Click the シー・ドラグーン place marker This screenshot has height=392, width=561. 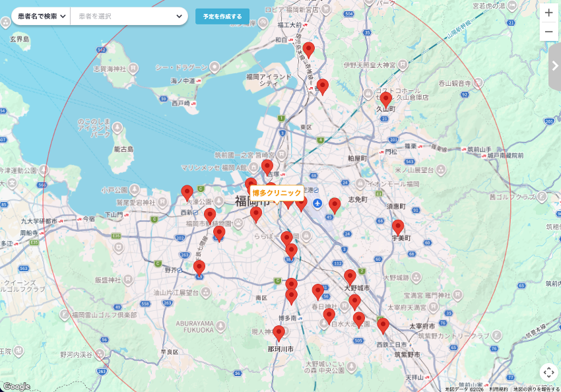tap(214, 67)
